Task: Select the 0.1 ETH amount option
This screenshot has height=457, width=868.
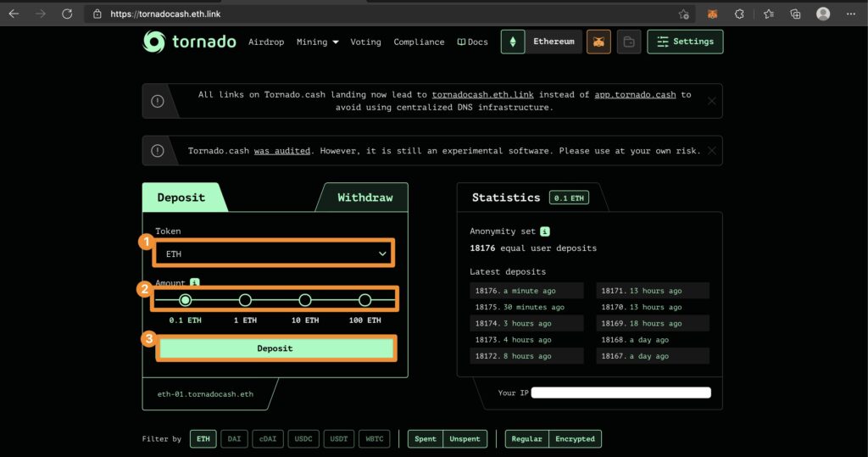Action: point(186,300)
